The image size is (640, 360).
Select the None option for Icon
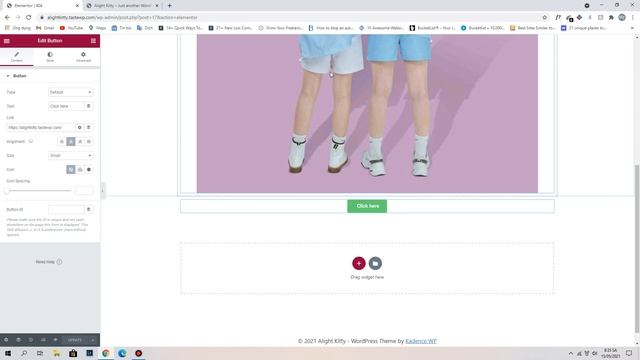pos(71,169)
